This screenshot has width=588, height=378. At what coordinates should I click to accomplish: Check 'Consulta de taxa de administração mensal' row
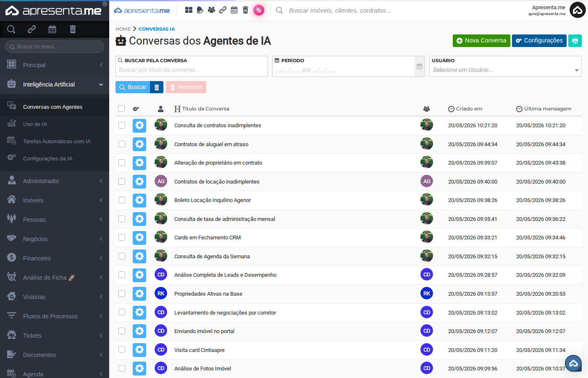122,219
